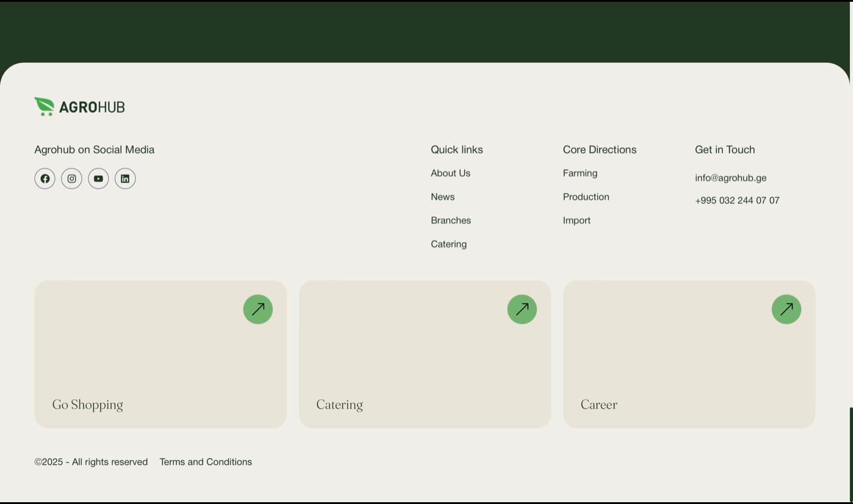Open Terms and Conditions
Viewport: 853px width, 504px height.
206,462
